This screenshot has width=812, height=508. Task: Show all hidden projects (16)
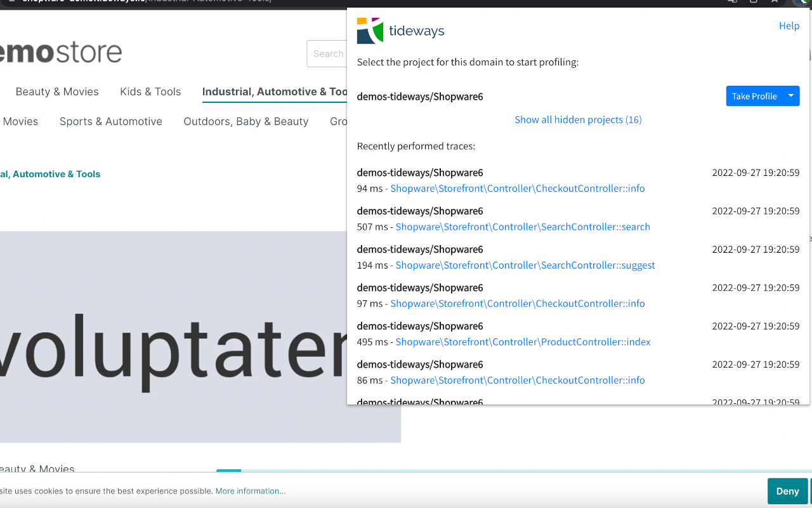pyautogui.click(x=578, y=120)
